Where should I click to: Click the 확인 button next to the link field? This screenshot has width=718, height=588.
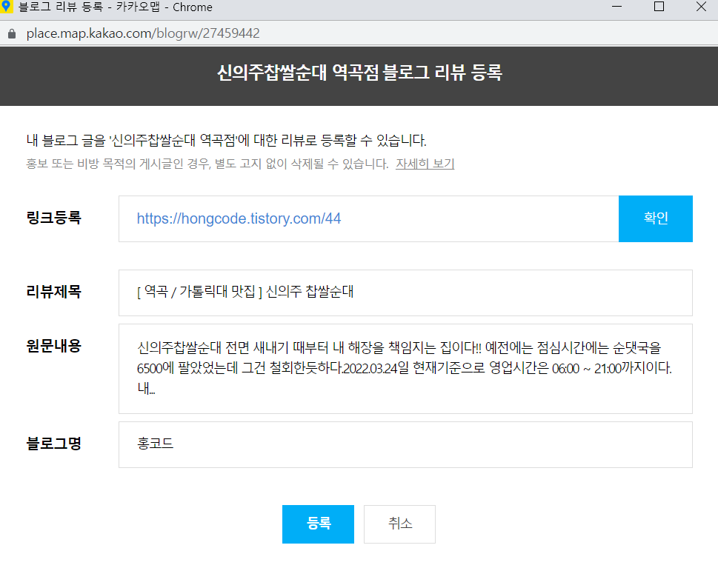click(655, 218)
